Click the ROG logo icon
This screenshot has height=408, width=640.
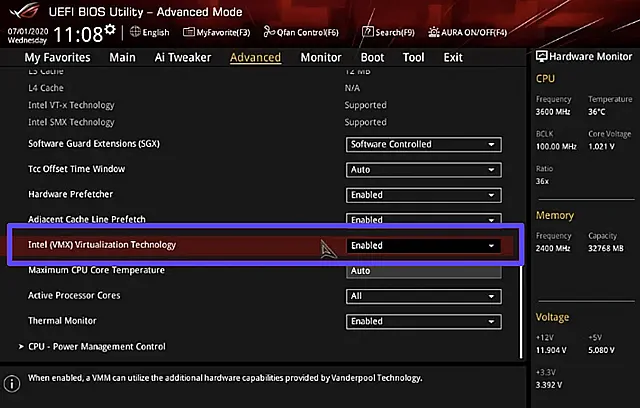24,11
